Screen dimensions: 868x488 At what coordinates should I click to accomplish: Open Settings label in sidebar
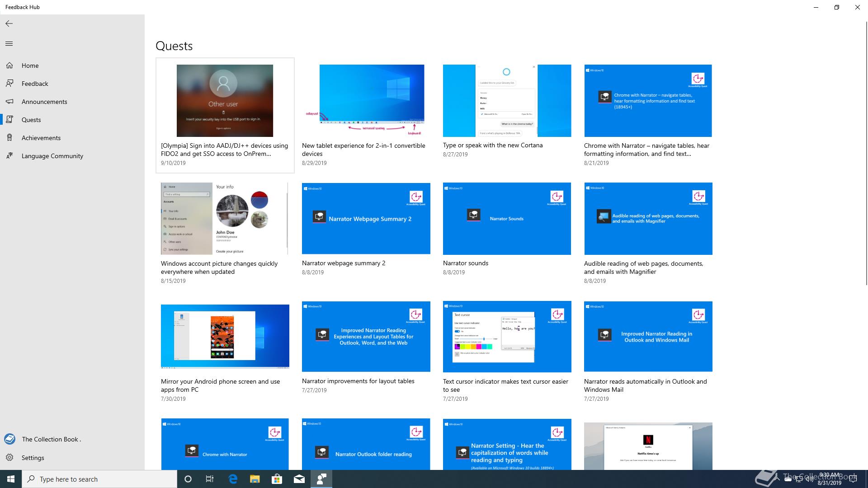click(33, 458)
